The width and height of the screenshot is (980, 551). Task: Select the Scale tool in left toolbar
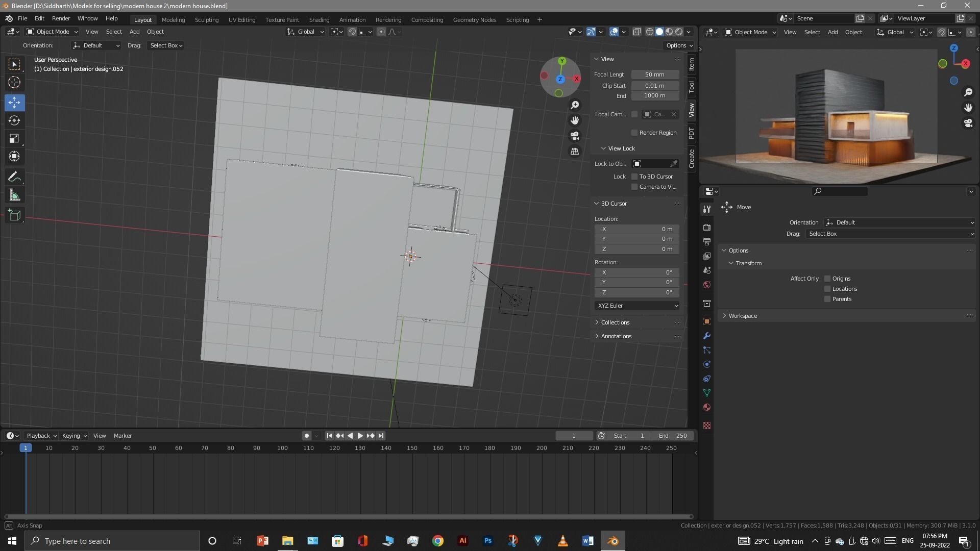tap(14, 139)
